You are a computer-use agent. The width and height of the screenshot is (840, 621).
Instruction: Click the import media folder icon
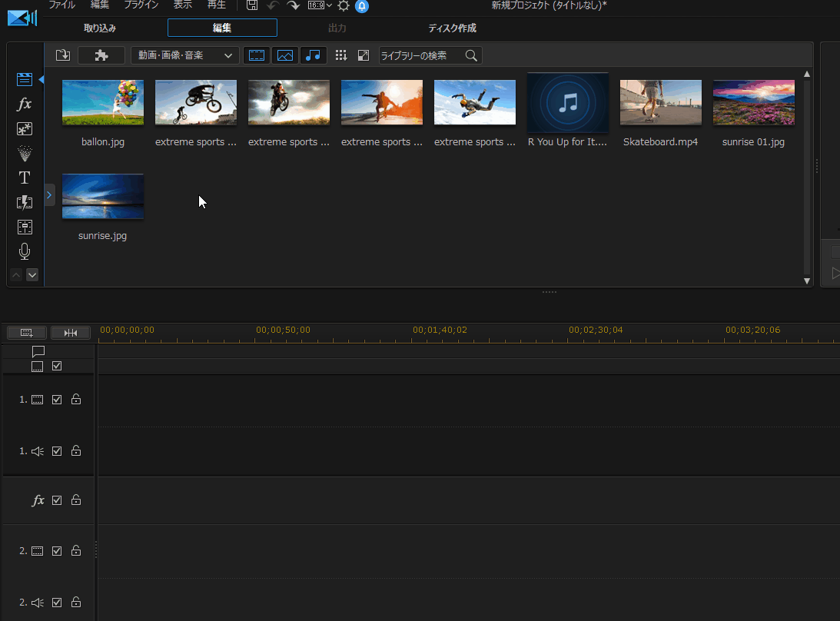click(x=63, y=55)
